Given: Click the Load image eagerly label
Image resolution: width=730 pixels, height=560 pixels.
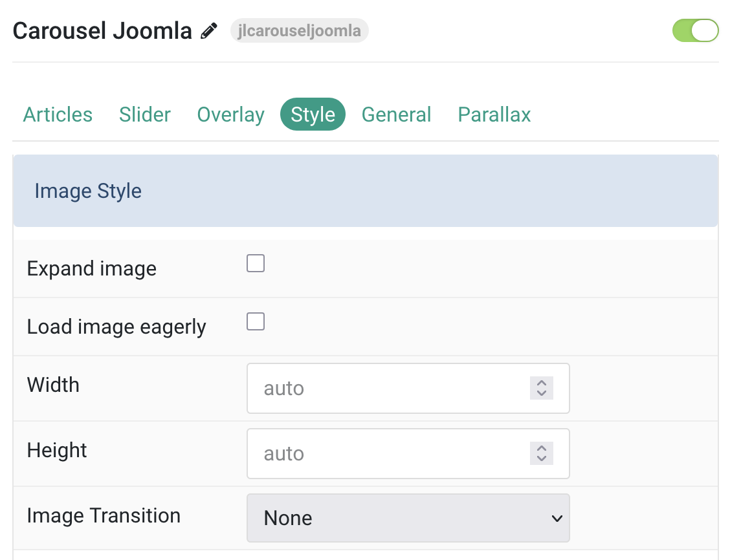Looking at the screenshot, I should tap(116, 327).
